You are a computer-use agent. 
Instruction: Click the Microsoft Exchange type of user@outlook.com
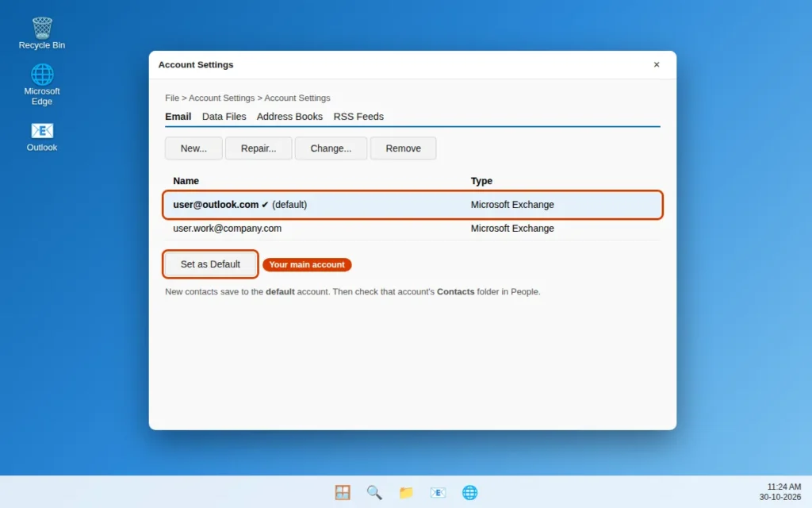coord(512,205)
